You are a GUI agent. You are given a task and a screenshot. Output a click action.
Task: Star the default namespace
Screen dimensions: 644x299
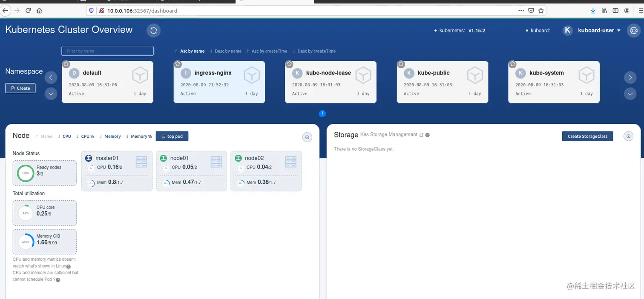[66, 64]
